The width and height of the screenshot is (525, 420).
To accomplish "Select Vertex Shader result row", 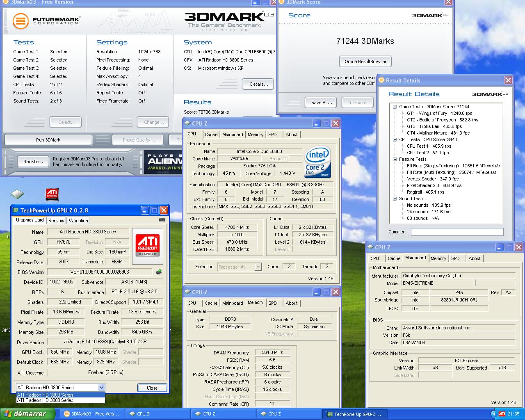I will (x=433, y=179).
